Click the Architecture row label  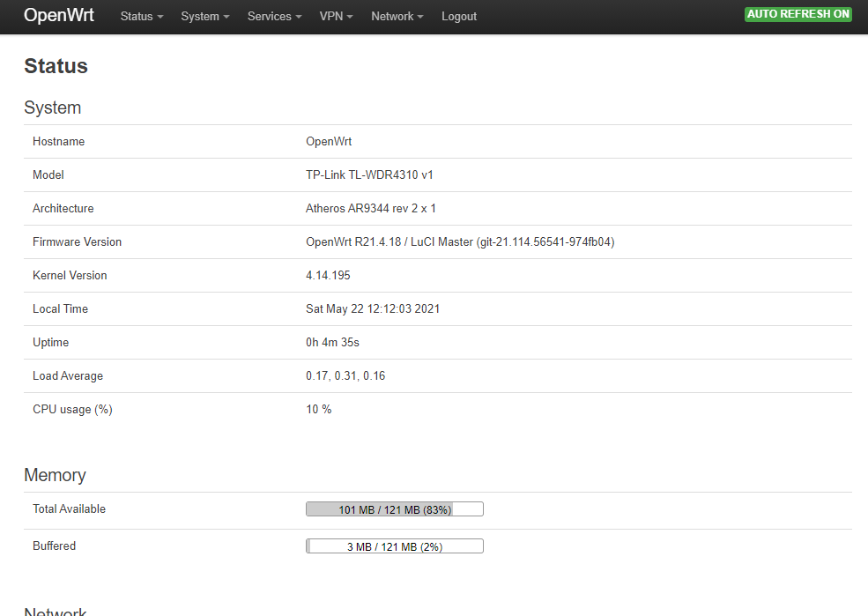(x=63, y=209)
